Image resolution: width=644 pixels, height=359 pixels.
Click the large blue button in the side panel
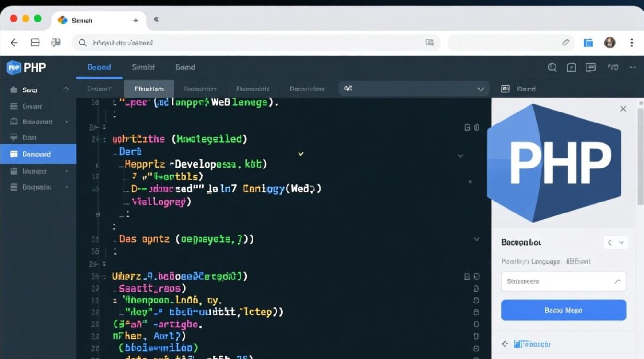click(x=563, y=310)
